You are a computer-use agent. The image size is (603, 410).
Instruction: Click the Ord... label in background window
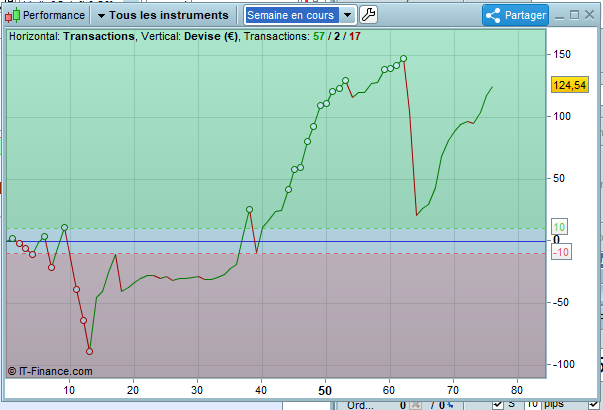click(360, 405)
